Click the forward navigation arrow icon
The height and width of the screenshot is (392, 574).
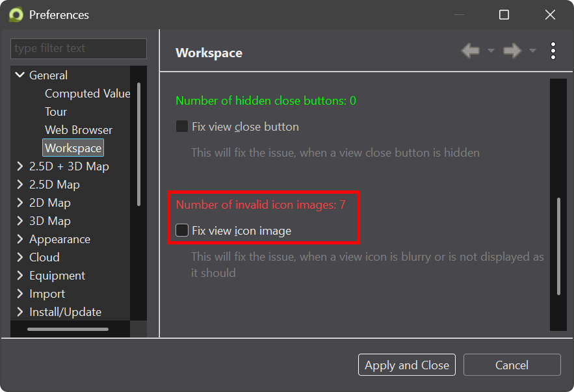[512, 51]
